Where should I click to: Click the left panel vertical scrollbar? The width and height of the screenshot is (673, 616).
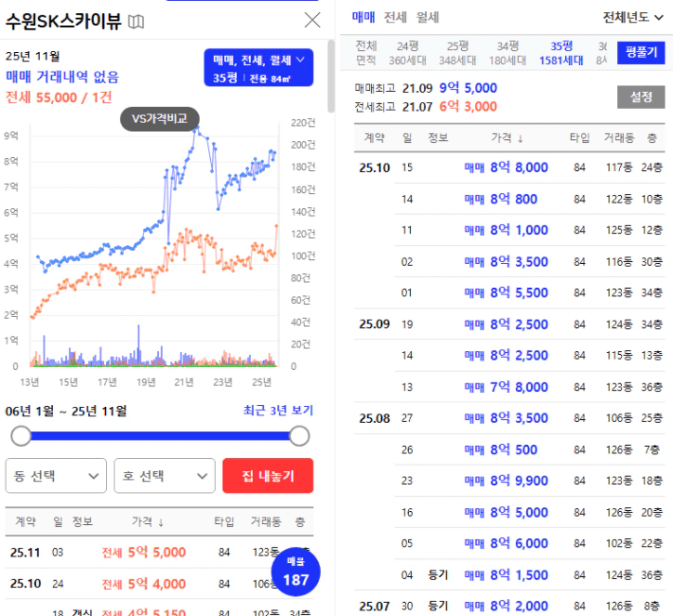(331, 76)
